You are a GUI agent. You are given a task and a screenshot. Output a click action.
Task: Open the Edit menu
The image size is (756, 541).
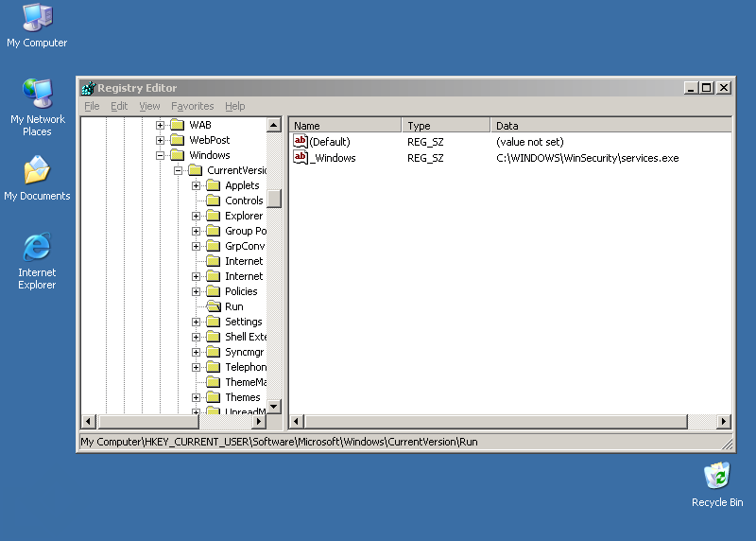(x=119, y=106)
